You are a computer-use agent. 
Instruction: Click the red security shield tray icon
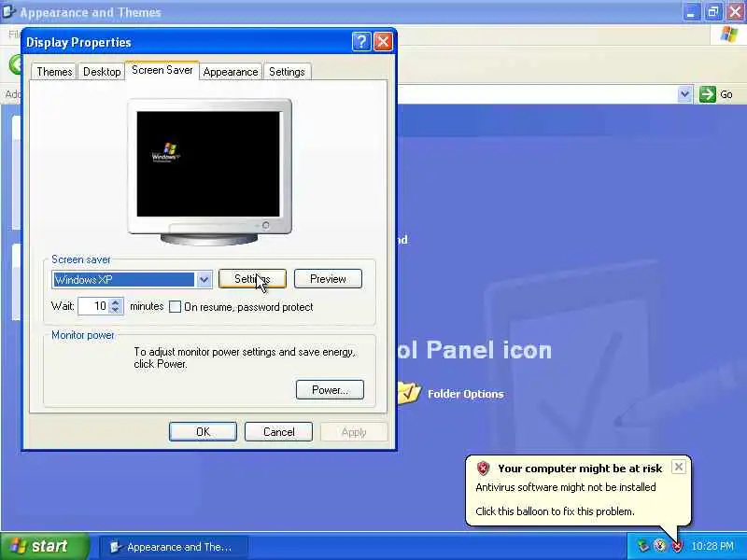[x=677, y=546]
